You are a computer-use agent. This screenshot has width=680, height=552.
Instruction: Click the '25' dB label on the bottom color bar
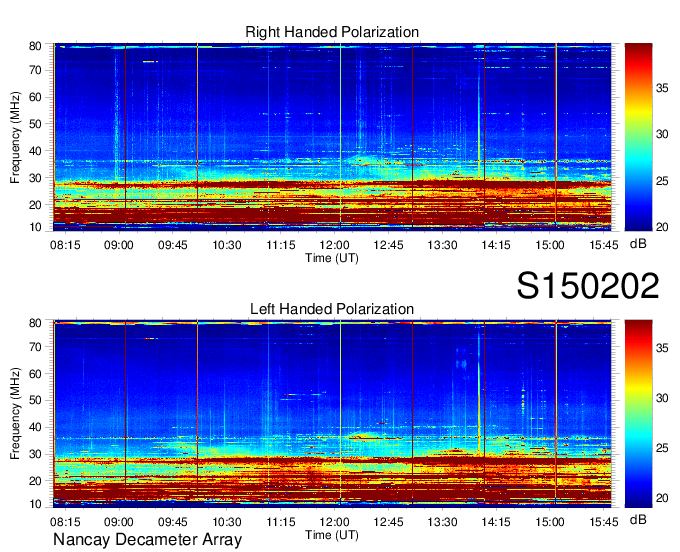[x=662, y=448]
